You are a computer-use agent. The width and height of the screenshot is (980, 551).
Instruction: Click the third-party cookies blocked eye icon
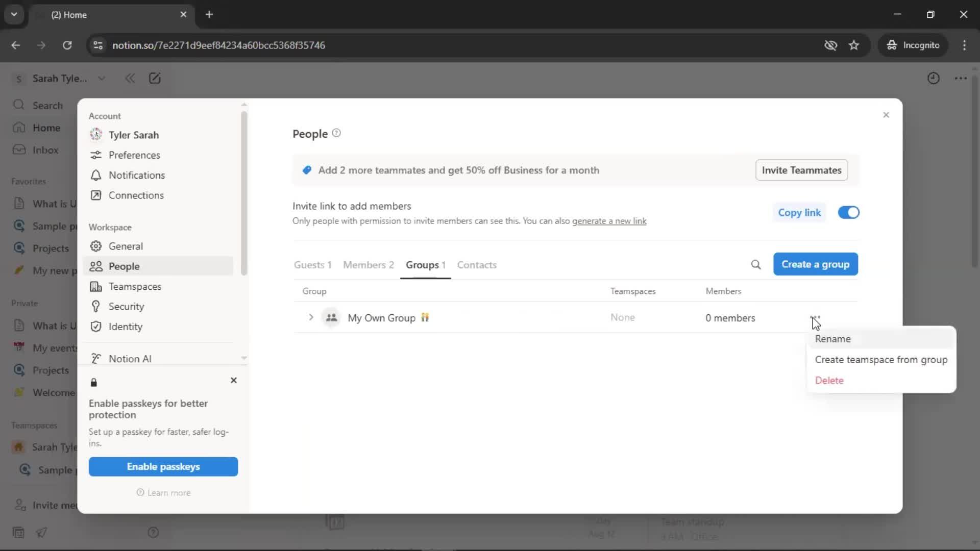(x=830, y=45)
